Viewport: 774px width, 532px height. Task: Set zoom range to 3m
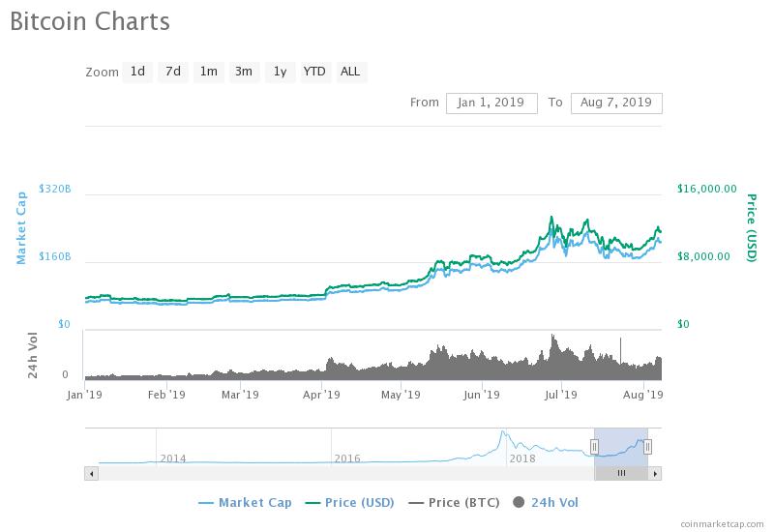pos(244,72)
